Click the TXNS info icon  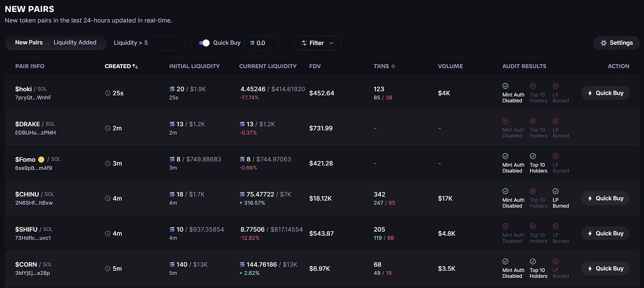pyautogui.click(x=393, y=66)
